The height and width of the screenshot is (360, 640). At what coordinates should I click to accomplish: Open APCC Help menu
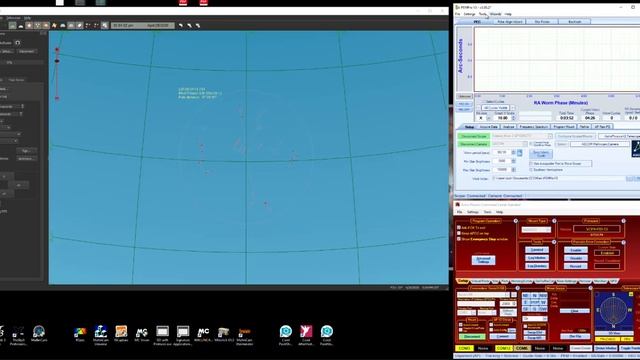click(499, 212)
